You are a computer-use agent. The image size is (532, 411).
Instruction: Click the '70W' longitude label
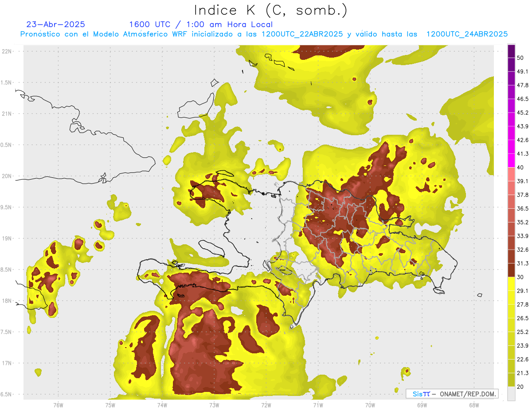(x=370, y=405)
